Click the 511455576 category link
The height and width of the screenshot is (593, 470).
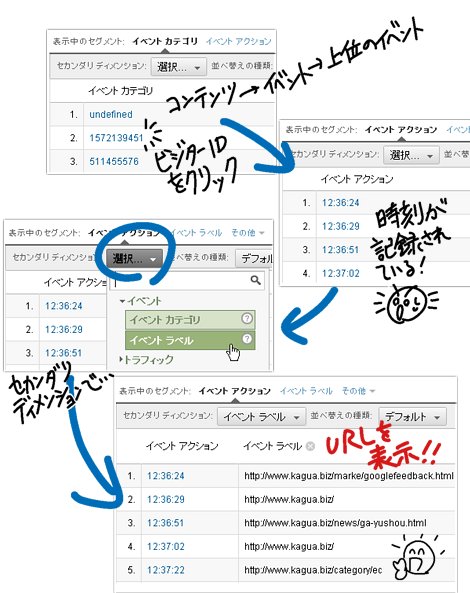tap(114, 161)
